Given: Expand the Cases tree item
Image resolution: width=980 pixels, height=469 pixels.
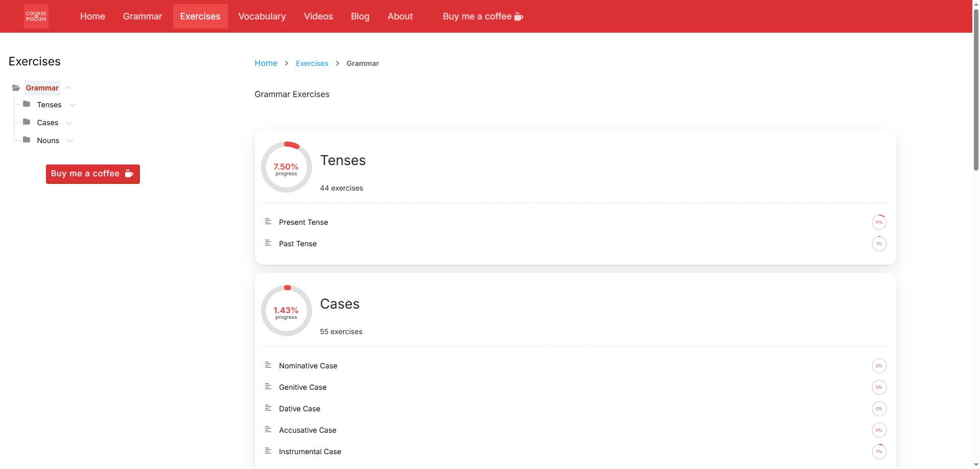Looking at the screenshot, I should (69, 123).
